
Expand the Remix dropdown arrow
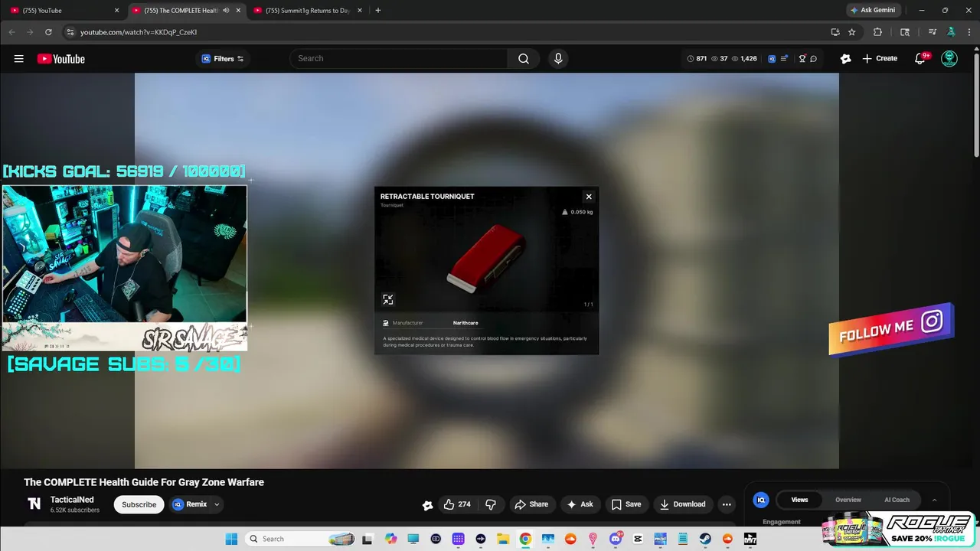click(x=217, y=504)
